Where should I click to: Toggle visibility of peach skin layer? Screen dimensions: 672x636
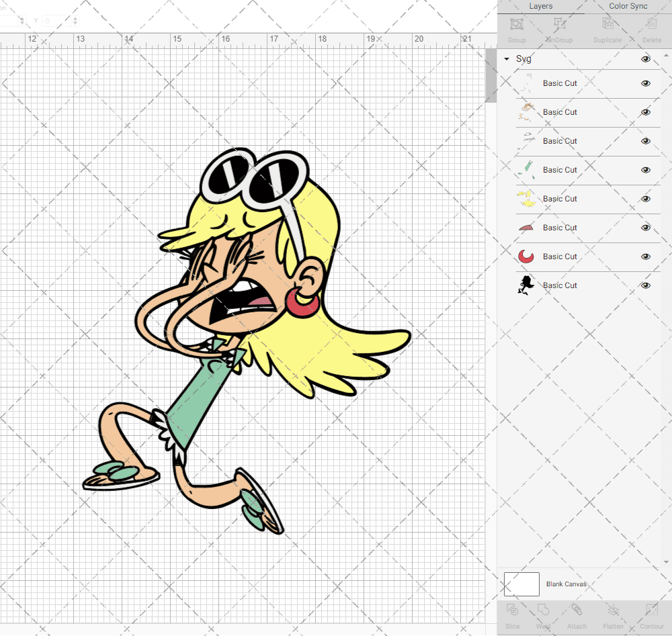tap(646, 112)
